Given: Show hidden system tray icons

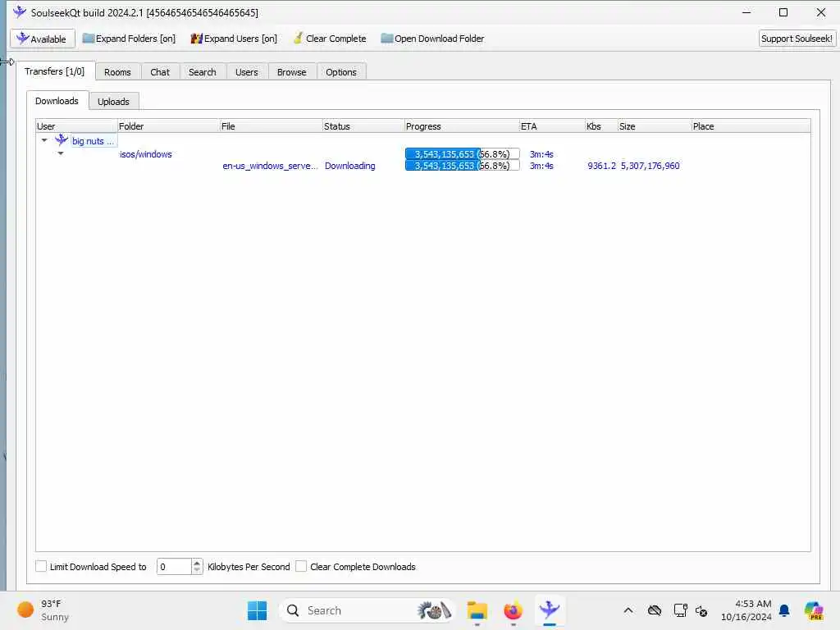Looking at the screenshot, I should point(628,610).
